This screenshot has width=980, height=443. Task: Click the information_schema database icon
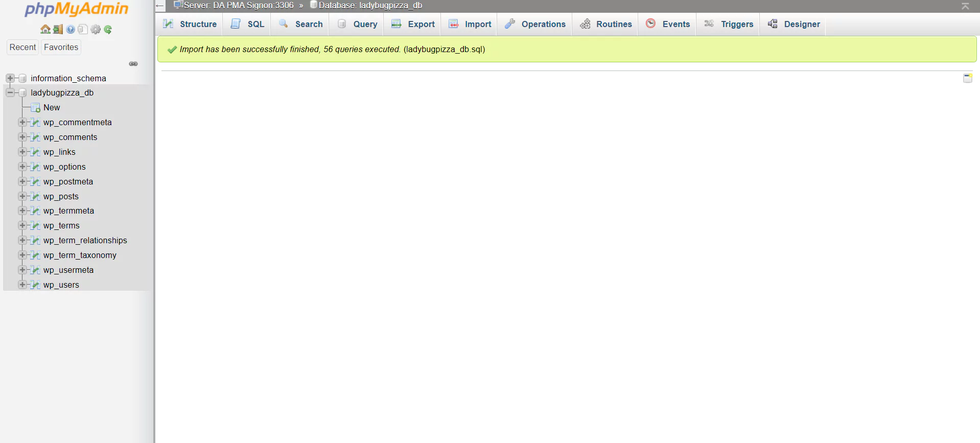point(22,78)
